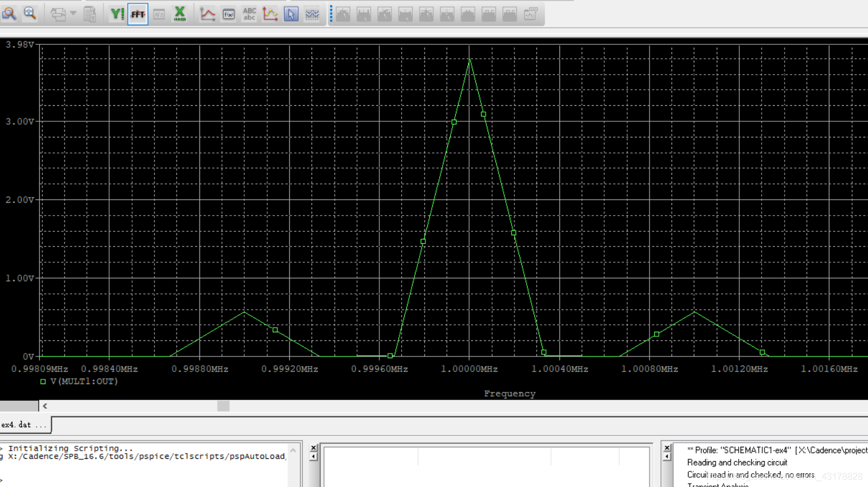Toggle the Log X axis button
Viewport: 868px width, 487px height.
click(x=180, y=14)
